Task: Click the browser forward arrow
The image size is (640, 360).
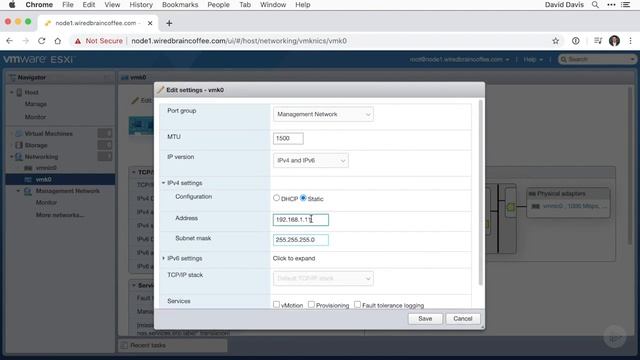Action: pyautogui.click(x=25, y=41)
